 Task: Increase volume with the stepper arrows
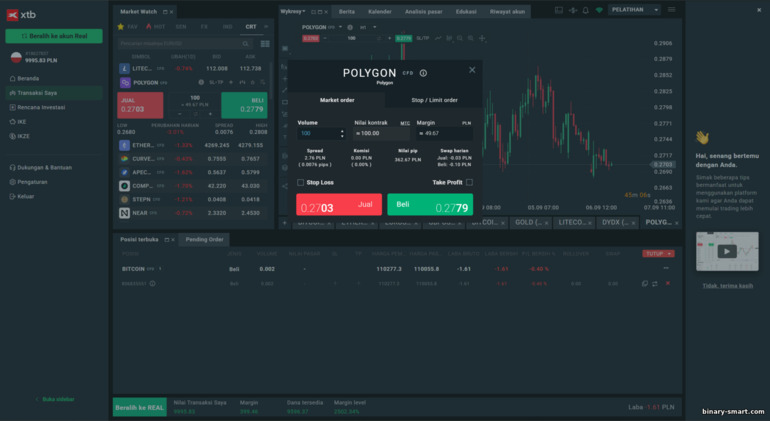tap(342, 130)
